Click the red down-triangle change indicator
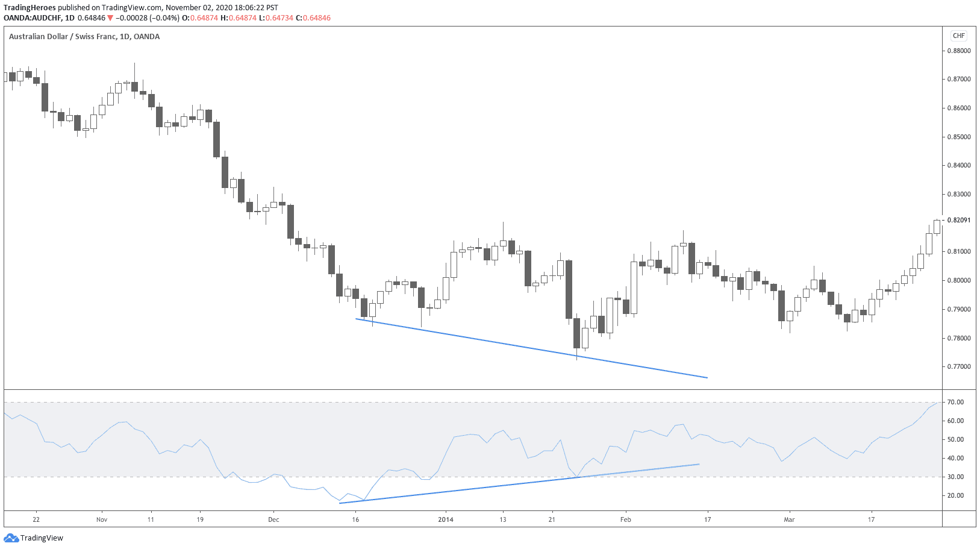 [x=110, y=18]
